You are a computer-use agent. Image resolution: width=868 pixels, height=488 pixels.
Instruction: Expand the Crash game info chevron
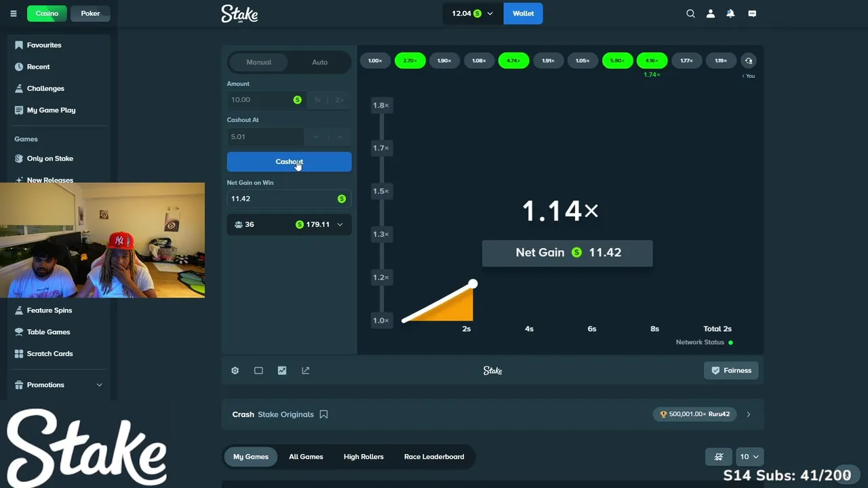749,414
